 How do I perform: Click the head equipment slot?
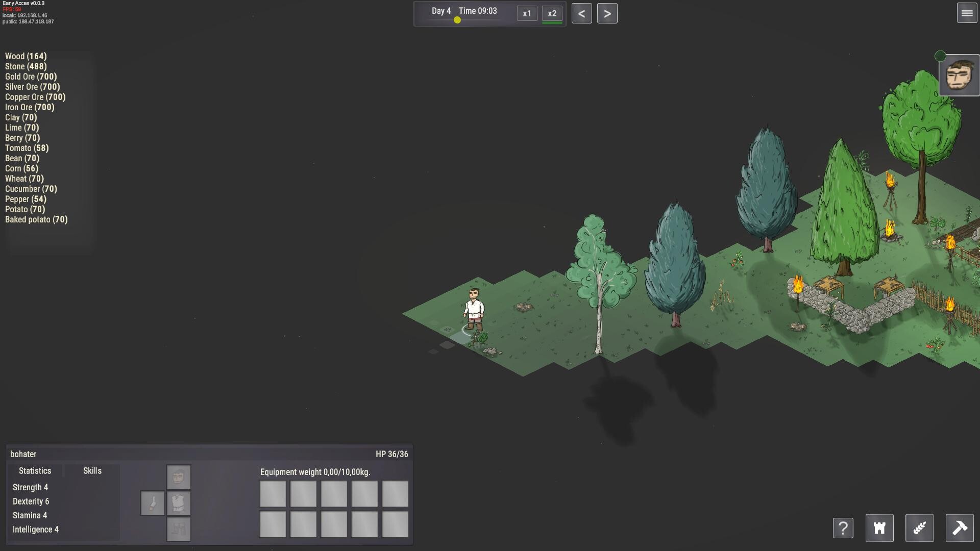click(178, 477)
